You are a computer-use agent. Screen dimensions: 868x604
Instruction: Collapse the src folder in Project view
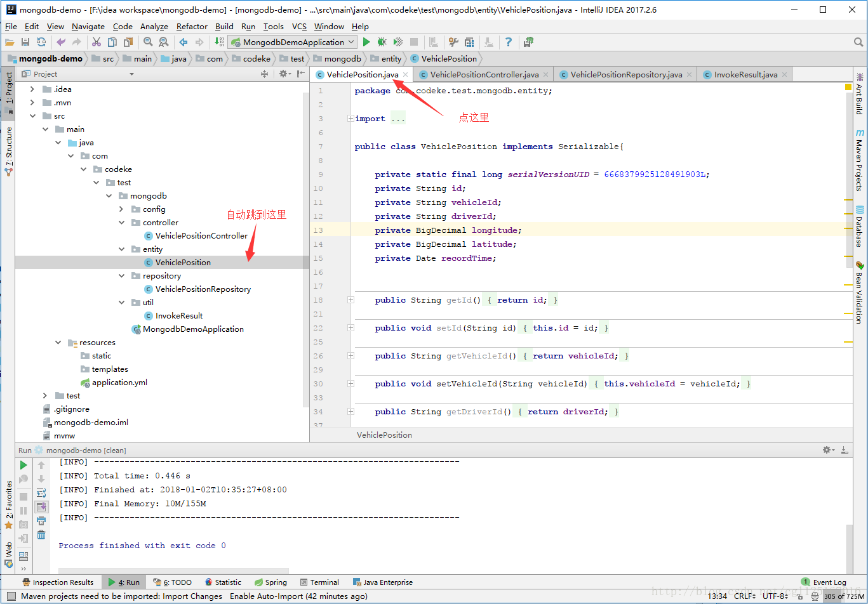33,115
